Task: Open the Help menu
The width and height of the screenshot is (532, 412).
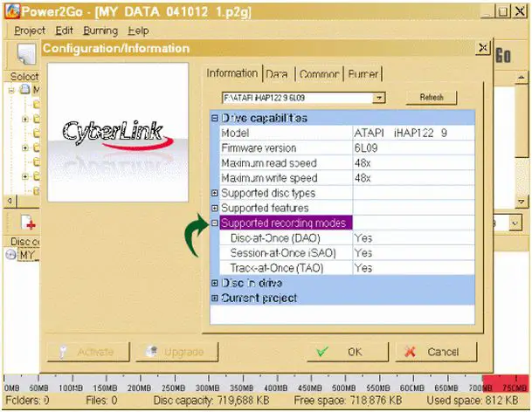Action: [x=138, y=31]
